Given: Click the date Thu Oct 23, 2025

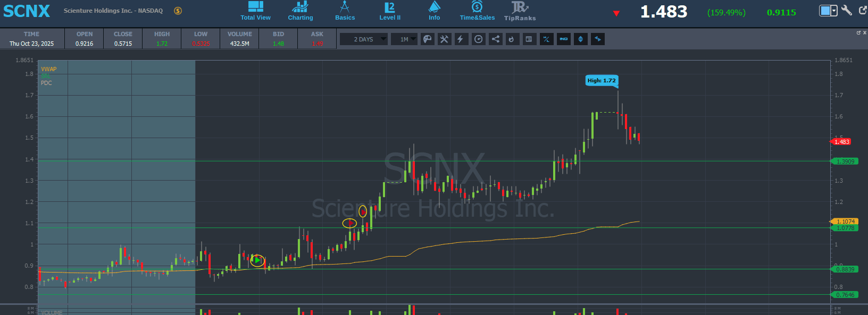Looking at the screenshot, I should tap(32, 44).
